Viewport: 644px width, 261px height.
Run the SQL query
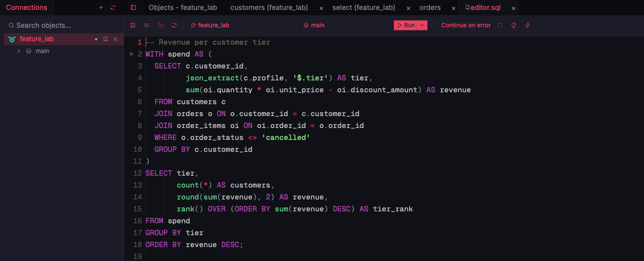[406, 25]
